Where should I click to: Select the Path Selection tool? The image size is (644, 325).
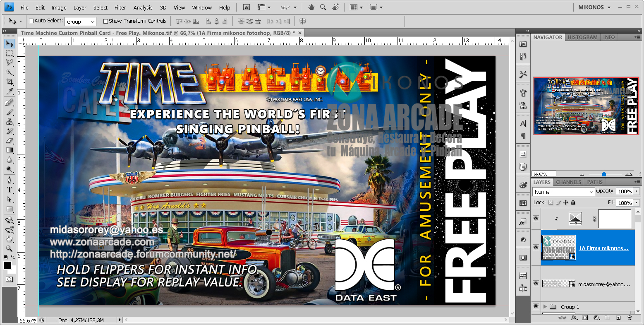tap(9, 199)
